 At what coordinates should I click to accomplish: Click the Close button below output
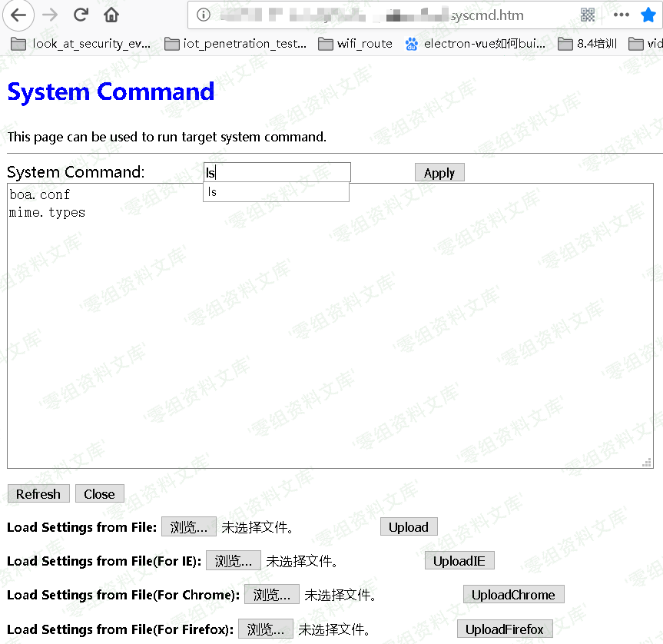click(99, 494)
